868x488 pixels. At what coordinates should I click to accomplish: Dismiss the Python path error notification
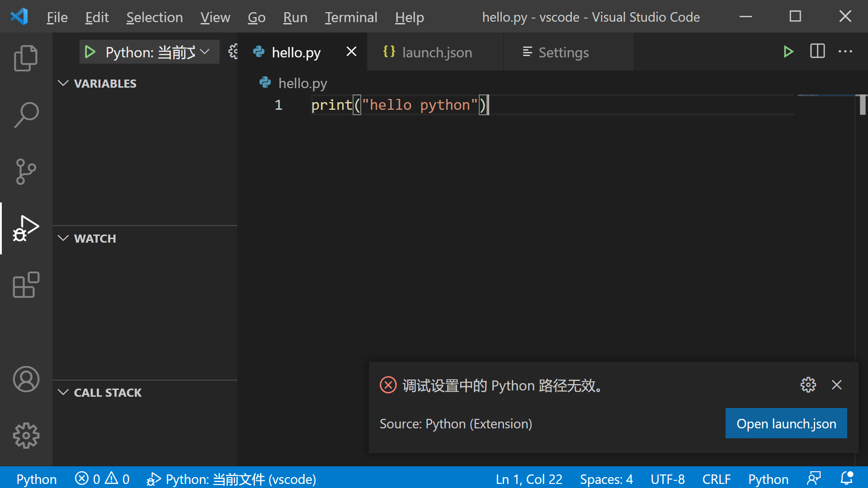(x=836, y=385)
